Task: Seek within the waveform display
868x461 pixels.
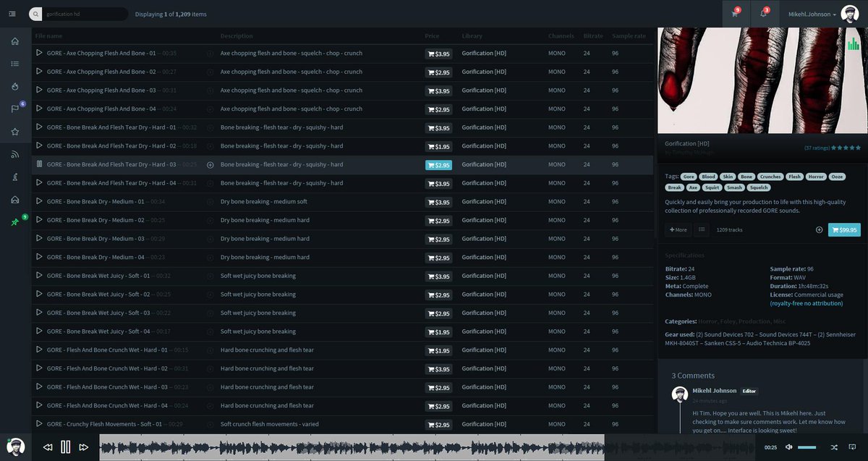Action: [x=427, y=447]
